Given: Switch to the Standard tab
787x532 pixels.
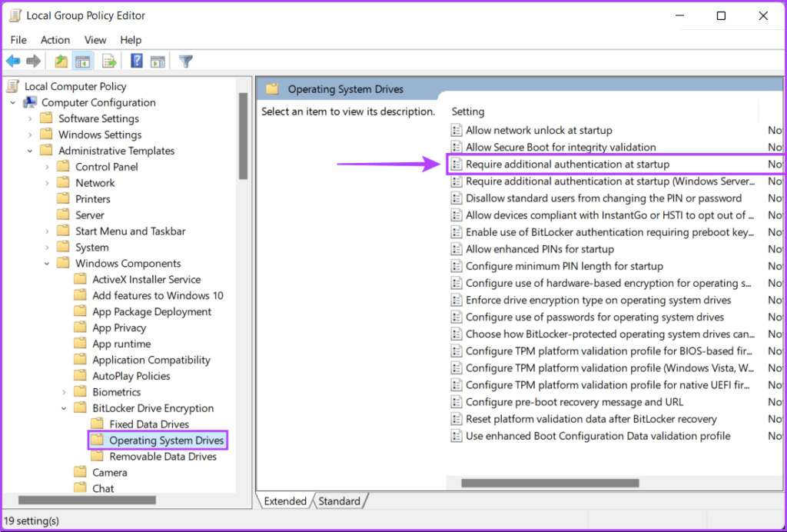Looking at the screenshot, I should 339,501.
